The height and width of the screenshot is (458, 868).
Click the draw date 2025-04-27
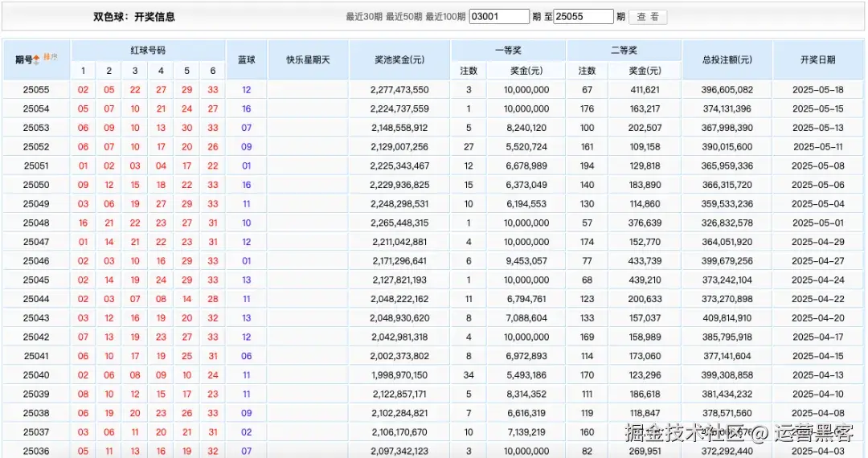817,261
